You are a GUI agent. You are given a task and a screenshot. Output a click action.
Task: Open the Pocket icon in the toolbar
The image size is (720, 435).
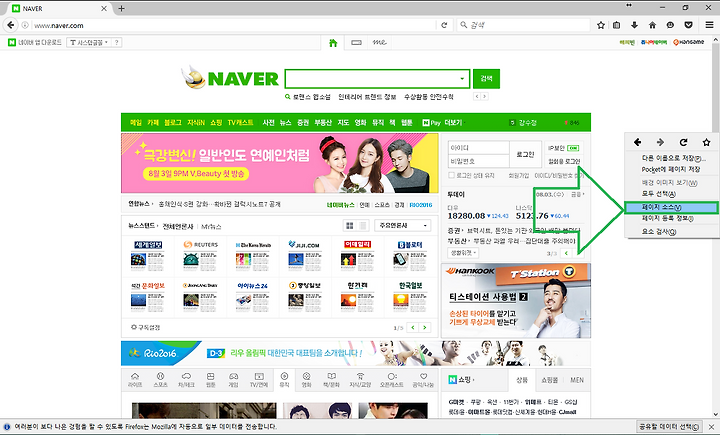(688, 25)
